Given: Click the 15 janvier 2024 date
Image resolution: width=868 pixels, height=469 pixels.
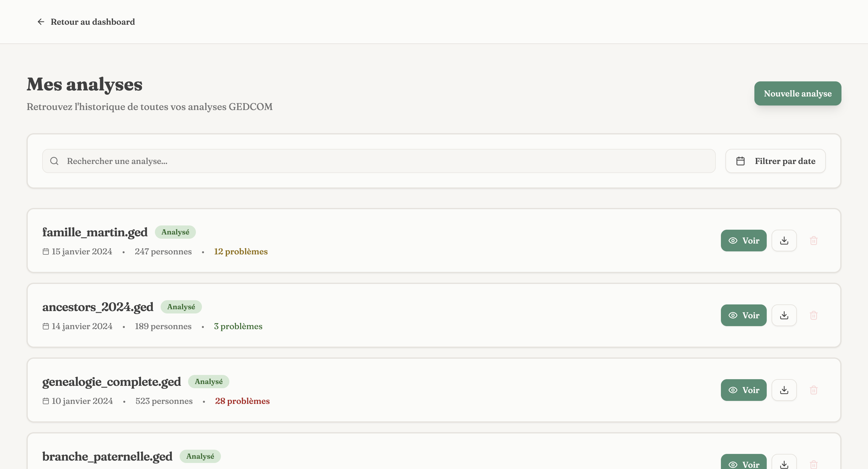Looking at the screenshot, I should tap(82, 252).
